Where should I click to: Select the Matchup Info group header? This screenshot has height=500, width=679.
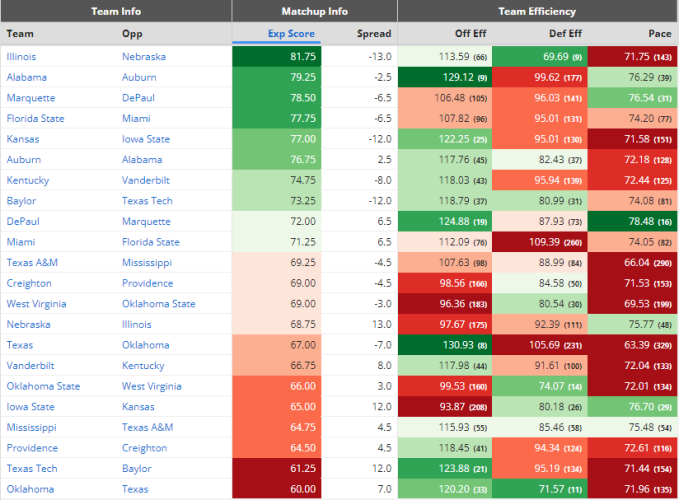click(314, 11)
